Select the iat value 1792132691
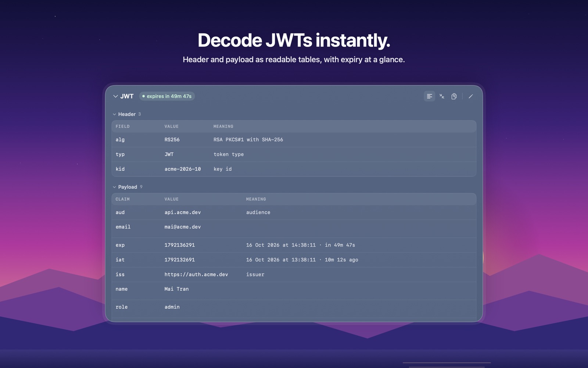588x368 pixels. point(180,260)
